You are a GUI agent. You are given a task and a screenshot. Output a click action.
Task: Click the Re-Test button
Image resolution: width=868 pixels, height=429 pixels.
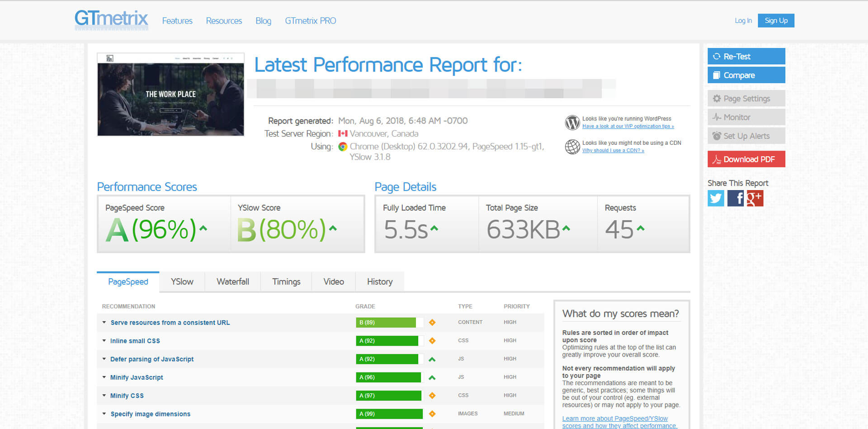pos(746,56)
